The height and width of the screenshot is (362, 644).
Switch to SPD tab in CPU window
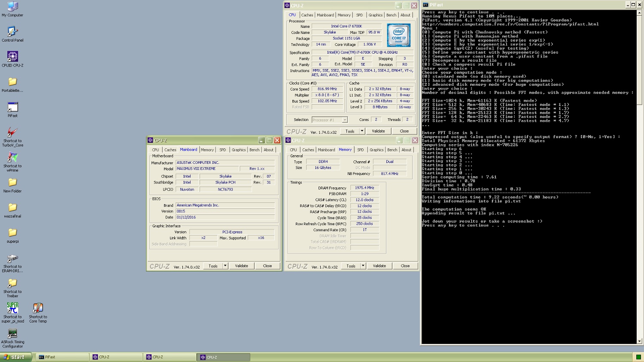click(x=359, y=15)
